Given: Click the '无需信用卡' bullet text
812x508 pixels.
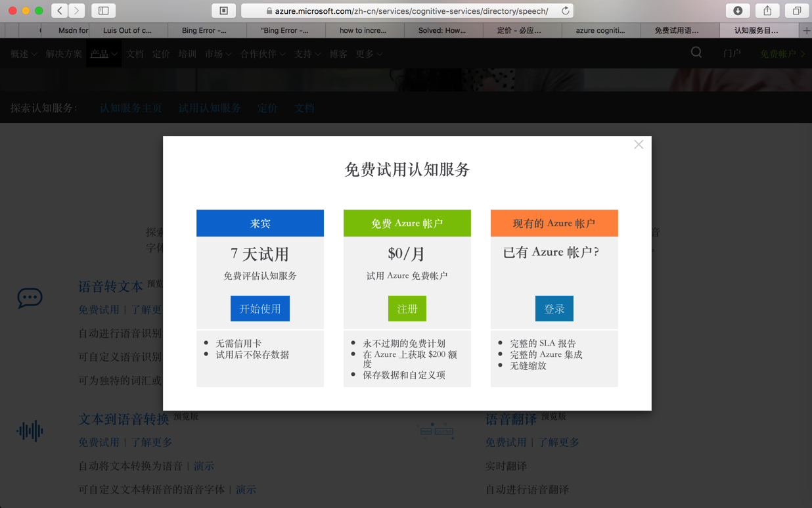Looking at the screenshot, I should coord(238,343).
